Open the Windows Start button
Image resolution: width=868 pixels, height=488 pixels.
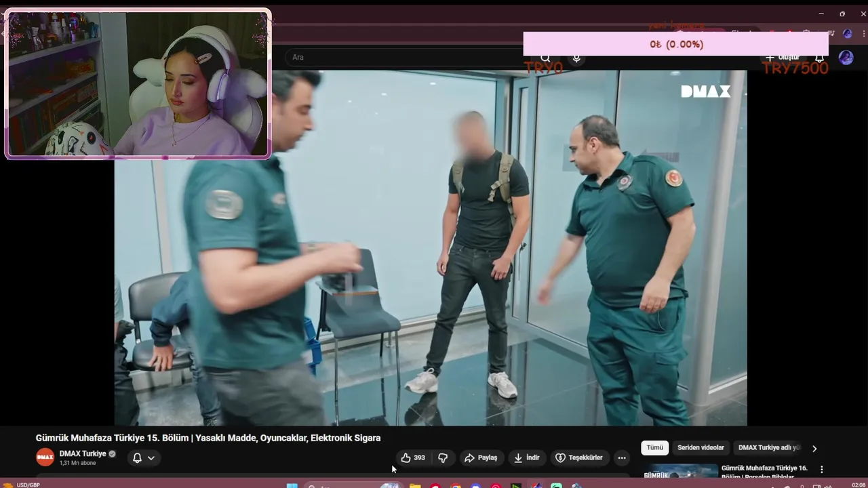pyautogui.click(x=292, y=485)
